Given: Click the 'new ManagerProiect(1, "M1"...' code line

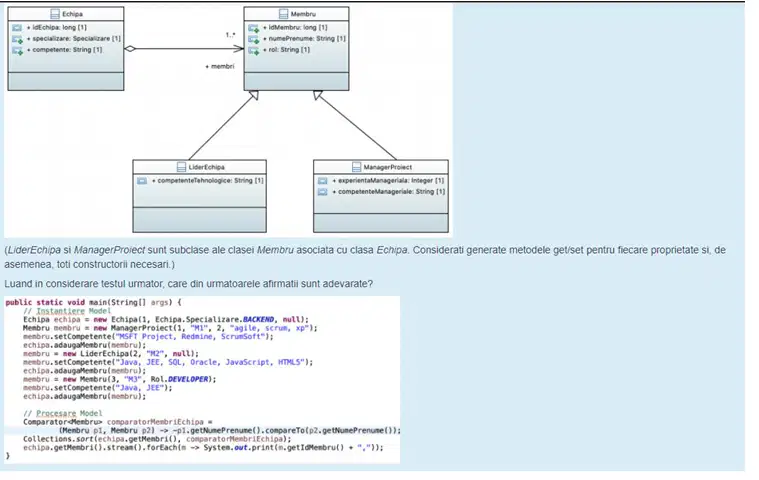Looking at the screenshot, I should 170,328.
